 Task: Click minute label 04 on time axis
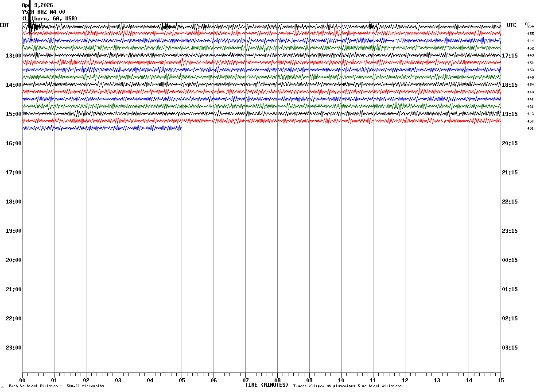pyautogui.click(x=150, y=380)
